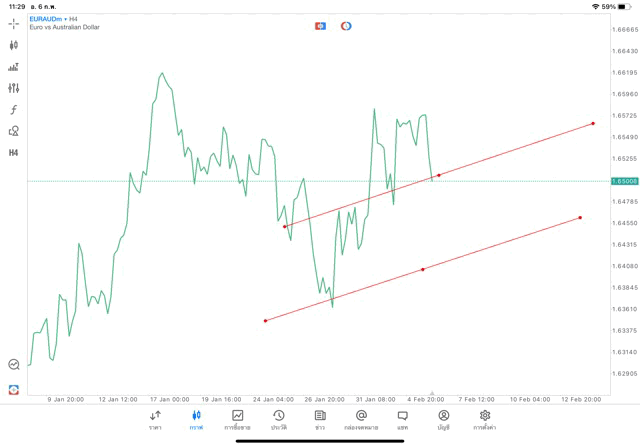Open the indicators list icon
The height and width of the screenshot is (447, 640).
point(14,67)
